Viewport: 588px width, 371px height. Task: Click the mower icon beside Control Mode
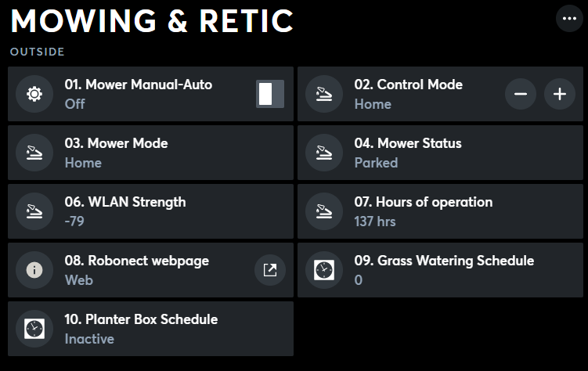tap(323, 94)
